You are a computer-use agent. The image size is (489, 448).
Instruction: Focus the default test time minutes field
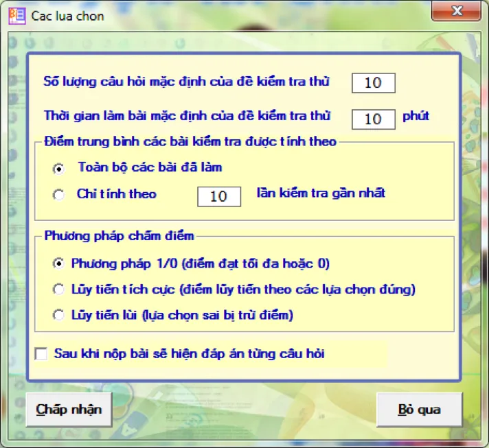[374, 119]
